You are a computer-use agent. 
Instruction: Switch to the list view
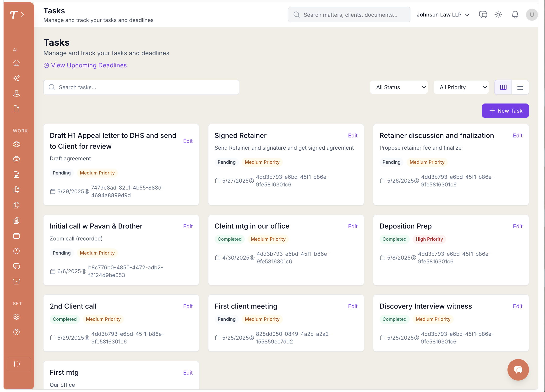click(520, 87)
